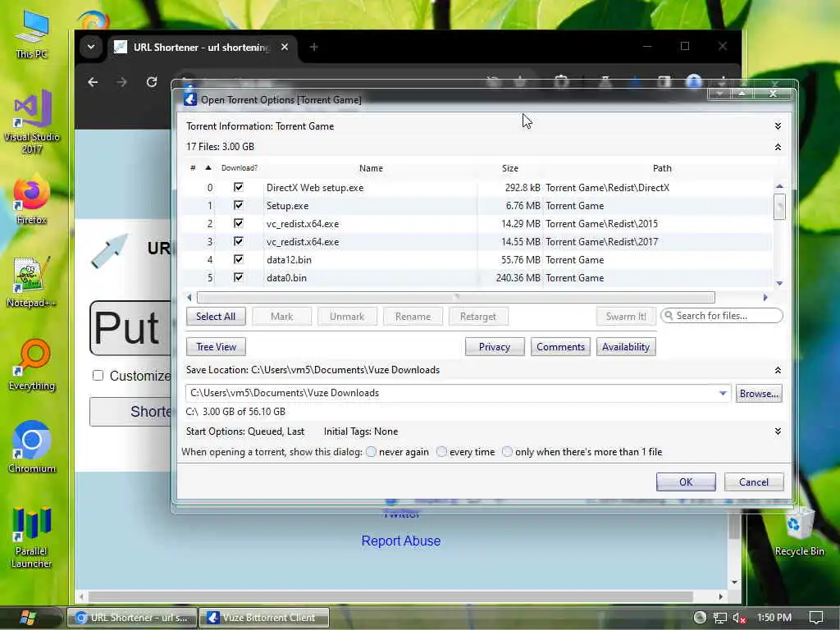Open Chromium desktop shortcut
Image resolution: width=840 pixels, height=630 pixels.
coord(32,447)
